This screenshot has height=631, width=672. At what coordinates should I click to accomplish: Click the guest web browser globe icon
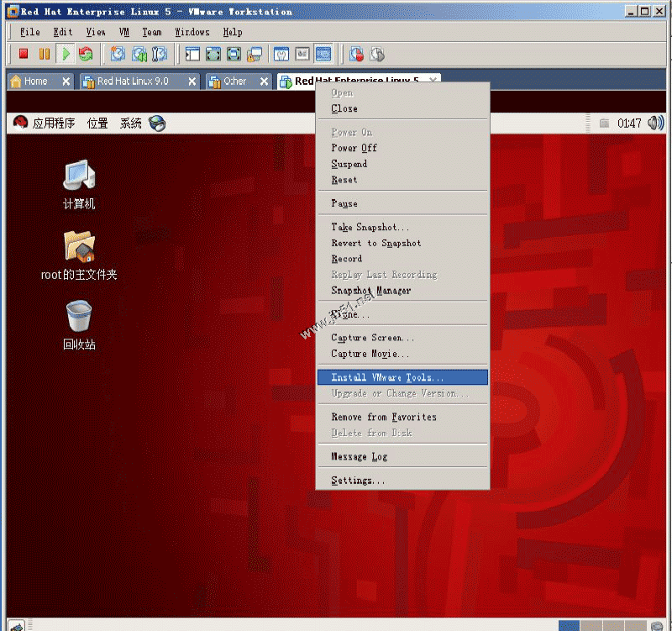click(157, 124)
